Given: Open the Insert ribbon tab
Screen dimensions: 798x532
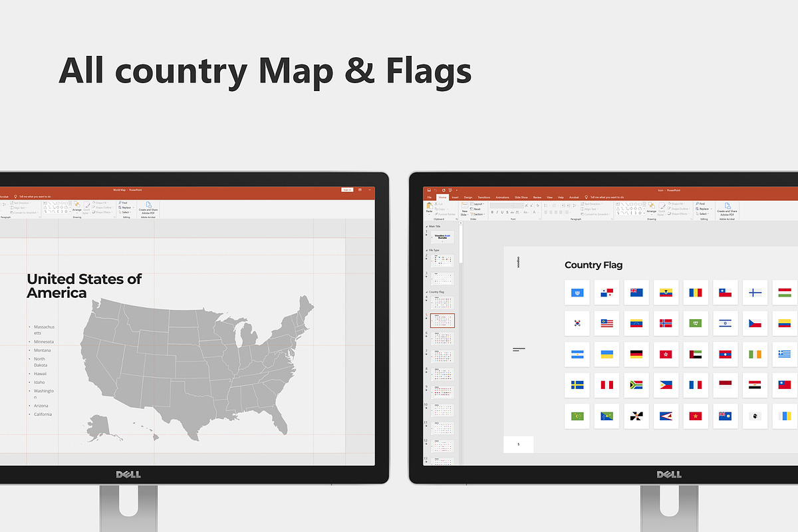Looking at the screenshot, I should 455,197.
